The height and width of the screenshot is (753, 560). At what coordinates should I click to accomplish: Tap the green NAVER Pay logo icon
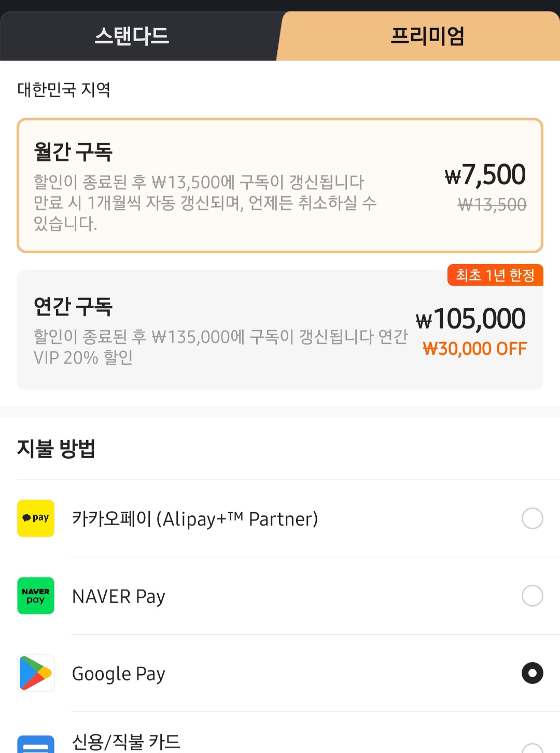point(36,595)
